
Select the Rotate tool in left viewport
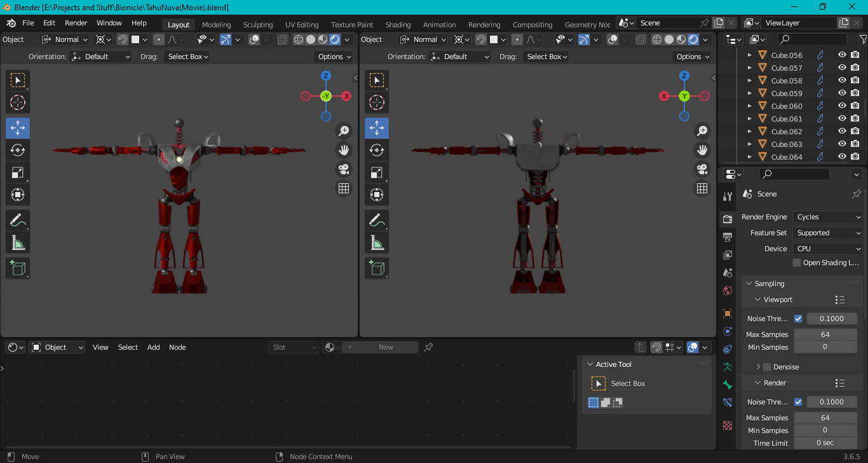pos(18,150)
